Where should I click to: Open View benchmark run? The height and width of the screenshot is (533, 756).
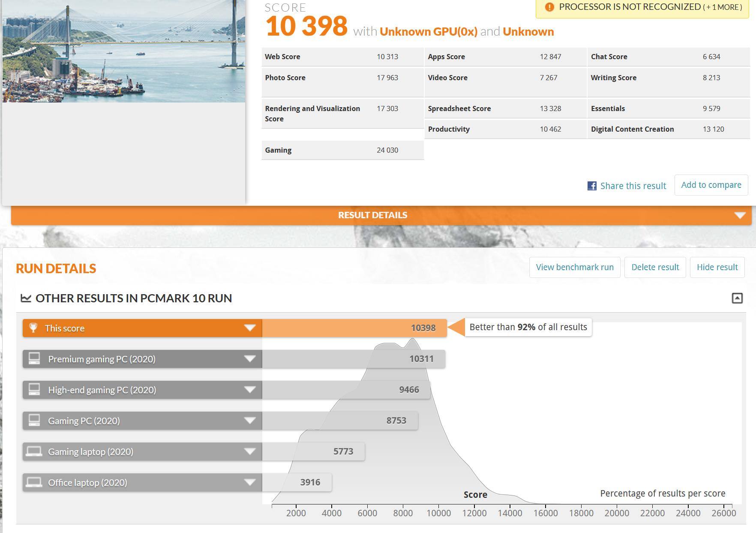(x=574, y=267)
